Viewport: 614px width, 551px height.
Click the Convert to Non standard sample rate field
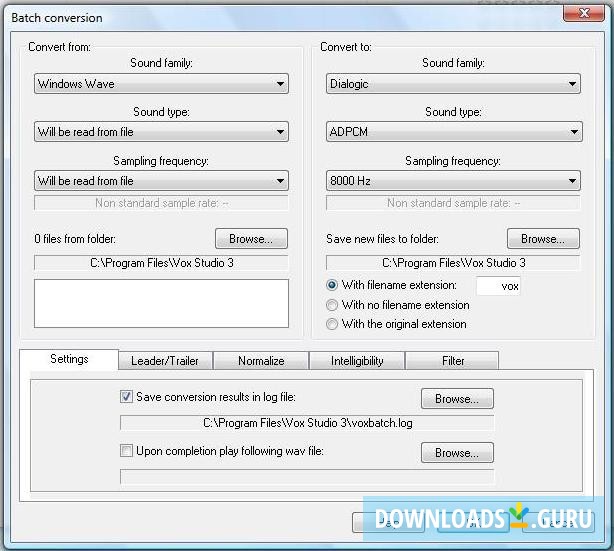453,203
